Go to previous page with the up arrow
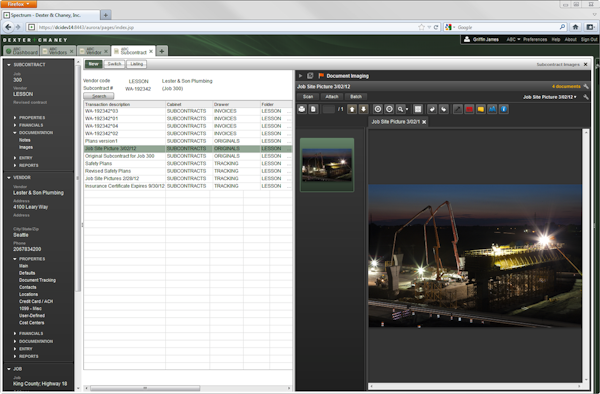The image size is (600, 394). point(352,109)
